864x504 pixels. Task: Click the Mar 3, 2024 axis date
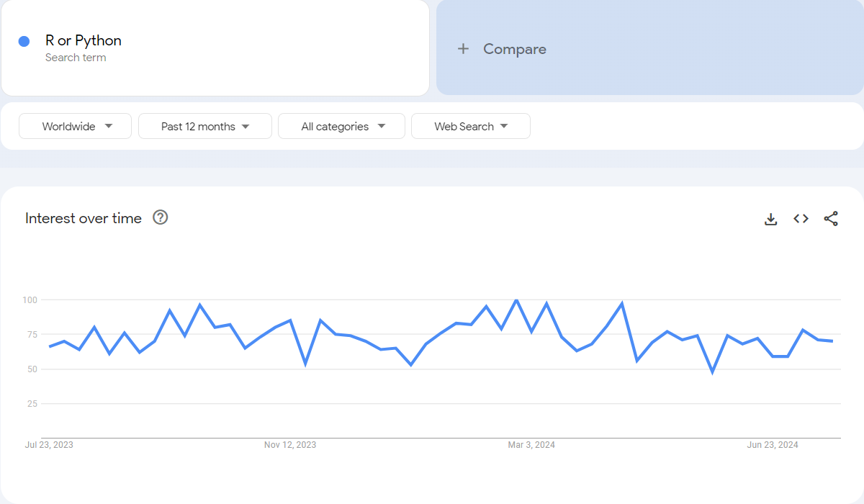point(531,445)
